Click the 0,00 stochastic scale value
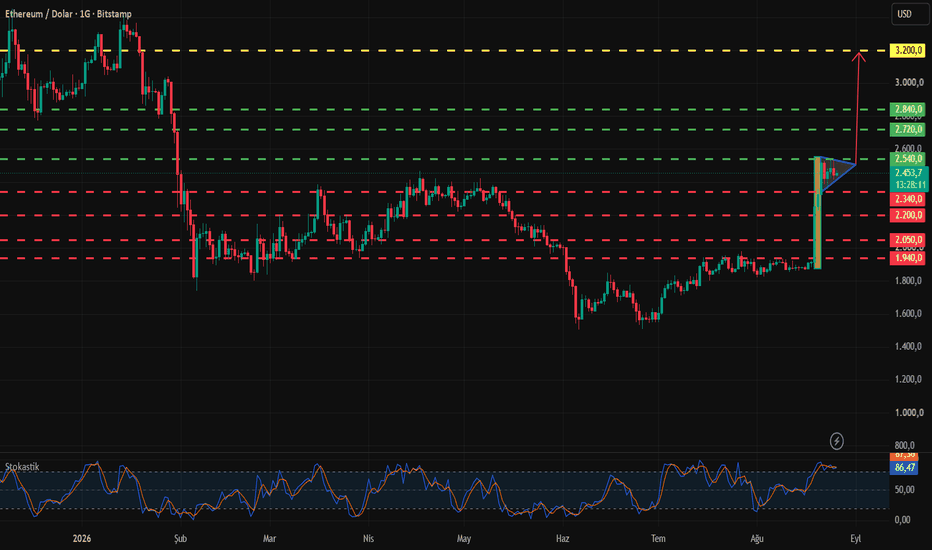The image size is (932, 550). pos(902,520)
